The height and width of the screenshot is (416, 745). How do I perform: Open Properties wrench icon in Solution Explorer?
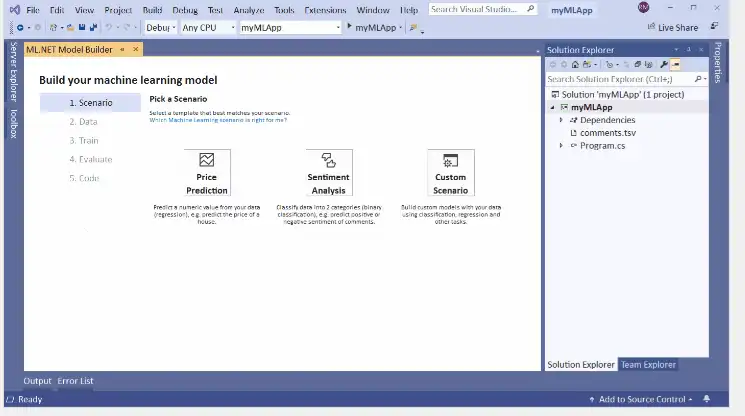(664, 65)
